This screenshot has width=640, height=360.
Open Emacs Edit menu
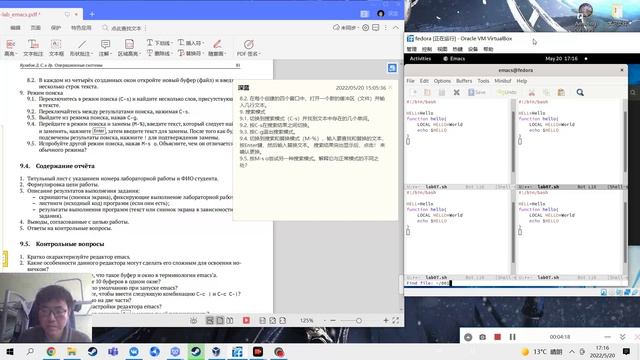tap(424, 81)
